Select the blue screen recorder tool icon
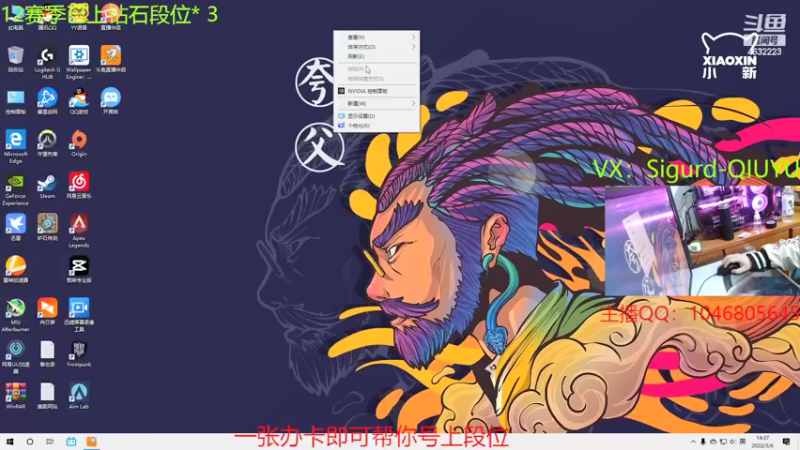Screen dimensions: 800x450 79,315
